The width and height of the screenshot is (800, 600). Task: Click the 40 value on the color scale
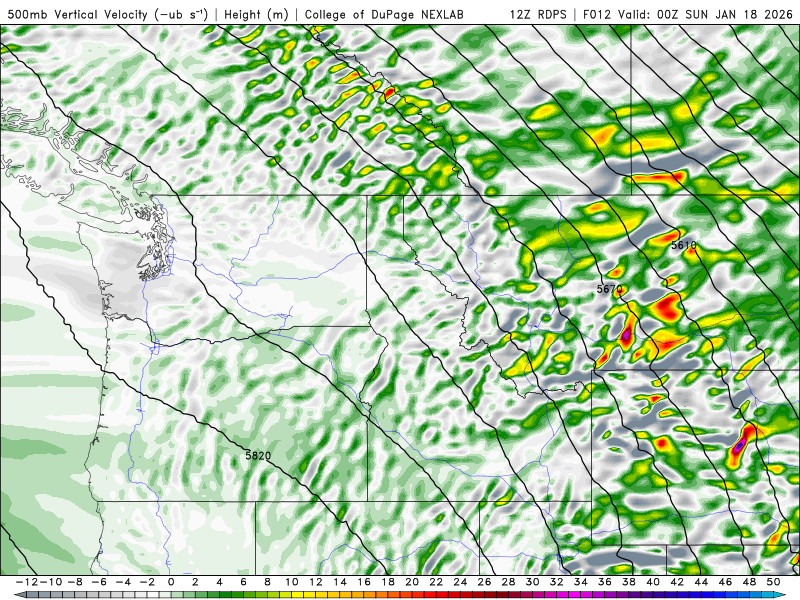coord(653,582)
